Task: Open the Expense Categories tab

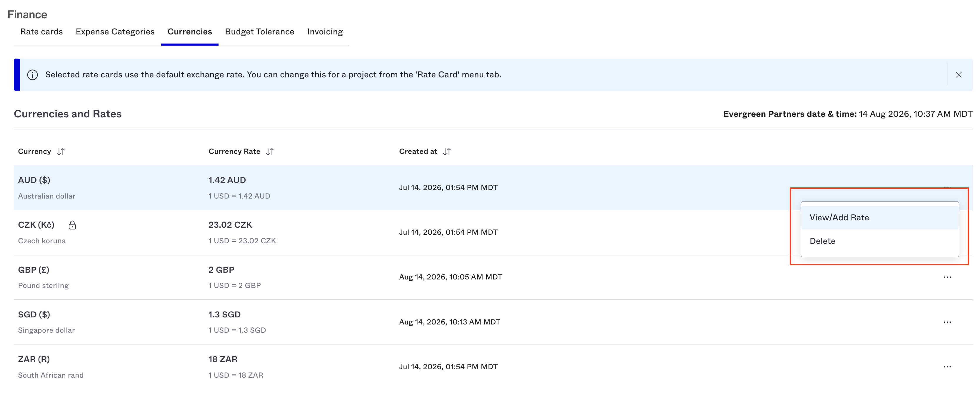Action: click(x=115, y=31)
